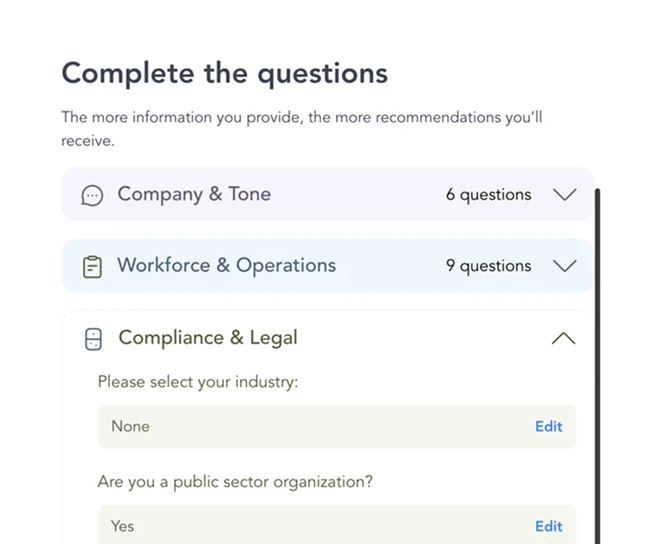Click the "6 questions" count label
The image size is (654, 544).
(488, 195)
